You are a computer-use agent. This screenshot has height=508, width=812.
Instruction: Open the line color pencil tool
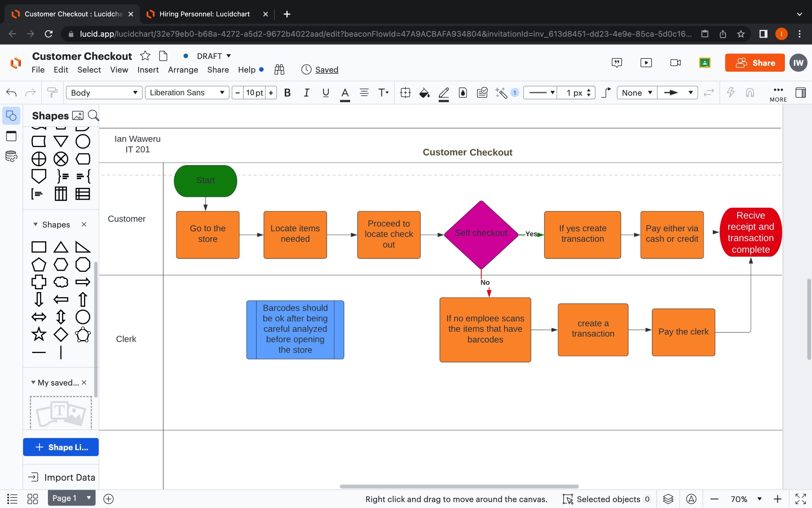tap(443, 93)
